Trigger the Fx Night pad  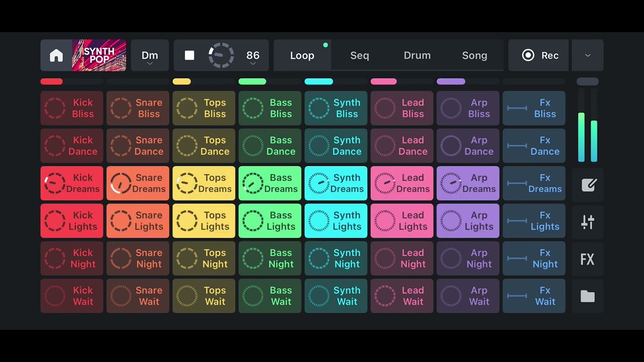[534, 258]
